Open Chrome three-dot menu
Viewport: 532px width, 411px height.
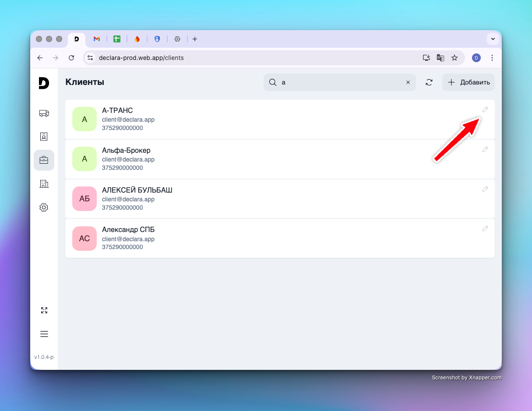[x=492, y=58]
